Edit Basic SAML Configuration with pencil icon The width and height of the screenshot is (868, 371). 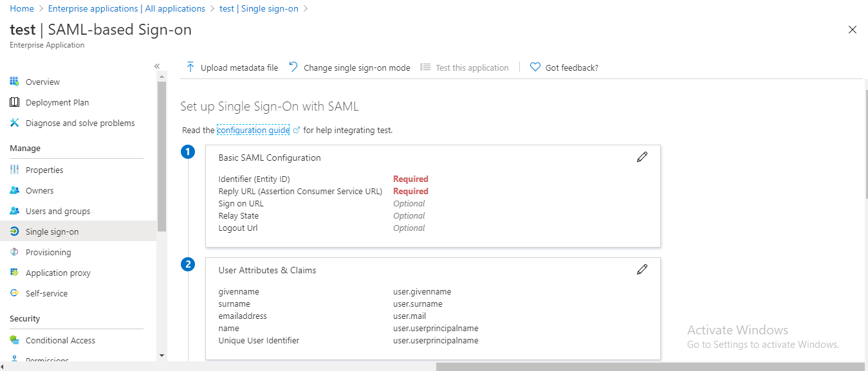pos(642,157)
